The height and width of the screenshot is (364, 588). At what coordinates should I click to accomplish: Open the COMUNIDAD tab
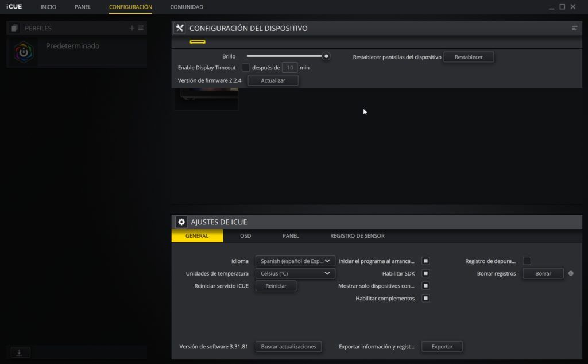coord(187,7)
